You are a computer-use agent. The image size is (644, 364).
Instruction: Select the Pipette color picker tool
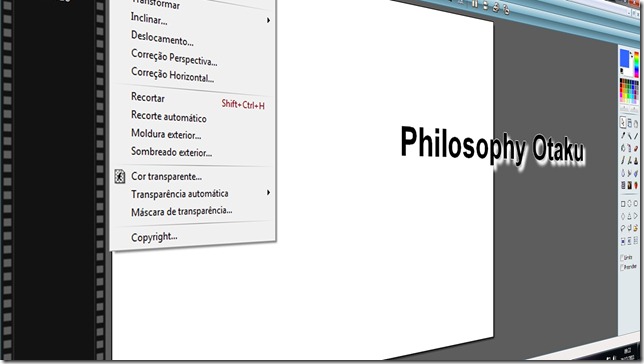tap(623, 135)
